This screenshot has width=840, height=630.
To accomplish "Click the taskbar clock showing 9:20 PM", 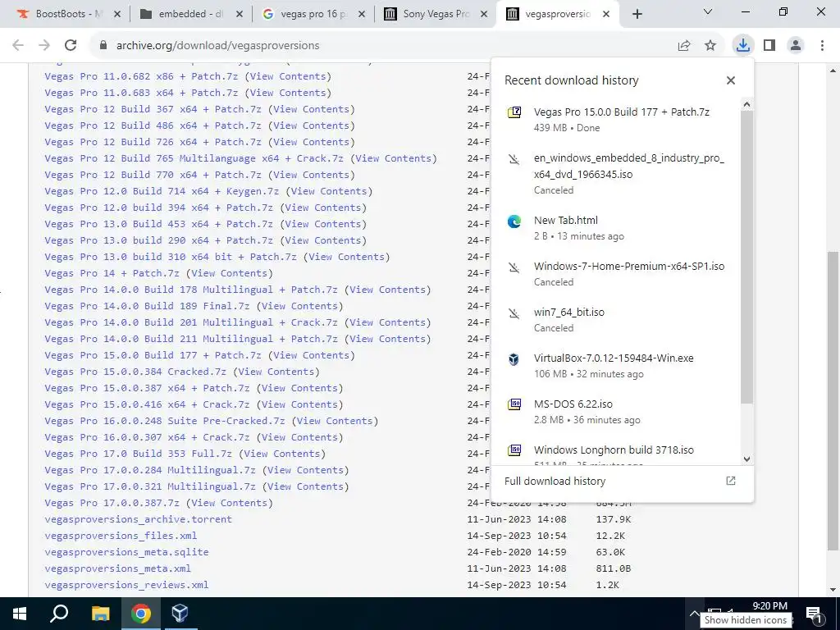I will pos(769,606).
